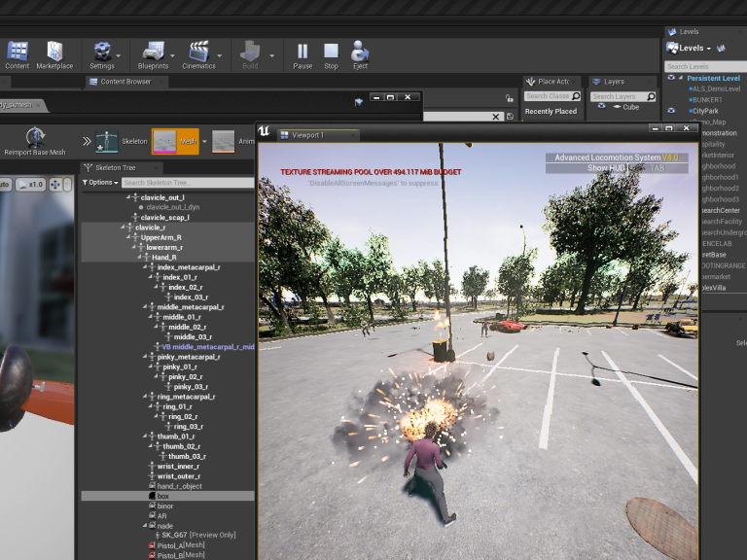This screenshot has height=560, width=747.
Task: Collapse the index_metacarpal_r bone node
Action: click(x=145, y=266)
